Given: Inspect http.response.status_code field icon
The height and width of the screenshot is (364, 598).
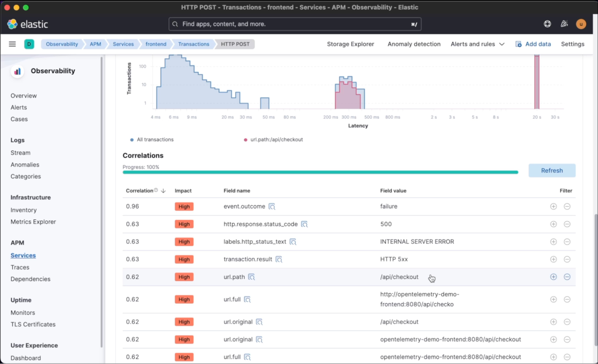Looking at the screenshot, I should tap(304, 224).
